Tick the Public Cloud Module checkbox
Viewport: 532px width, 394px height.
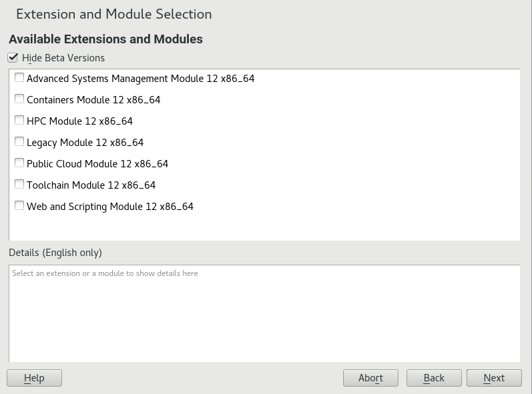19,163
